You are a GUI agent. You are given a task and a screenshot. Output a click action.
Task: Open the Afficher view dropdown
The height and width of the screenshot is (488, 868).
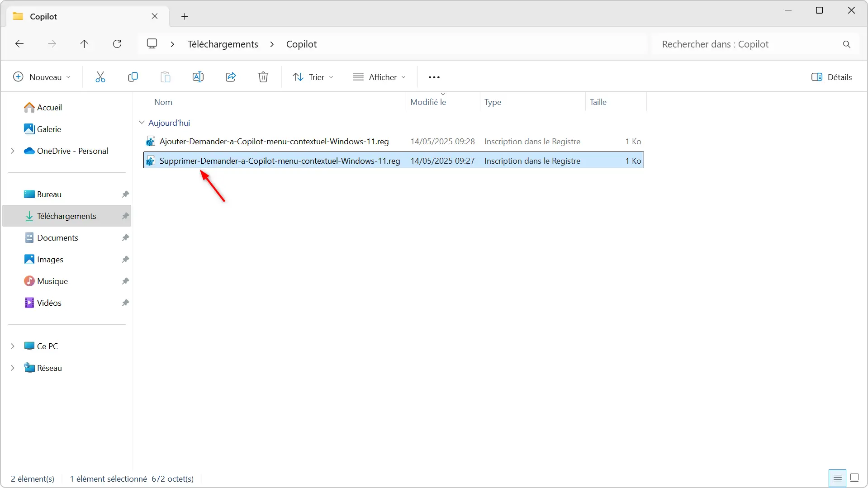[379, 77]
